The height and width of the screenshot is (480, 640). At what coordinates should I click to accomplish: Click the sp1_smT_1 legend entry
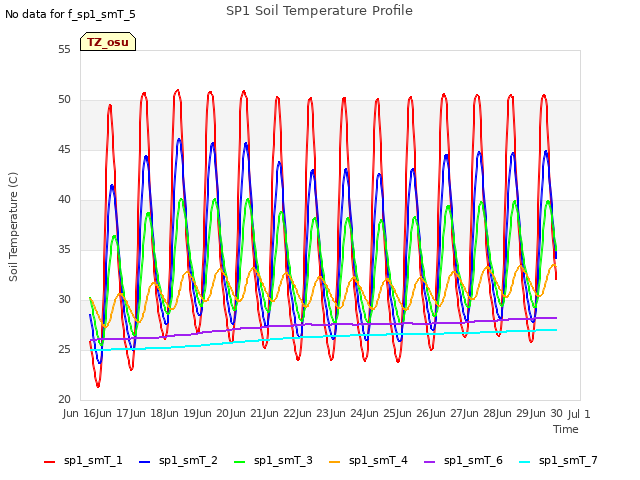[83, 461]
